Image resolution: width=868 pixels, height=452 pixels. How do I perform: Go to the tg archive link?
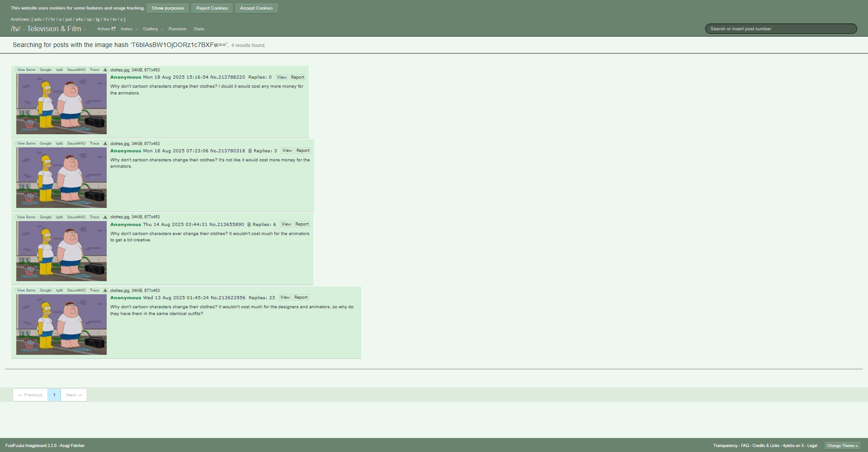(x=98, y=19)
